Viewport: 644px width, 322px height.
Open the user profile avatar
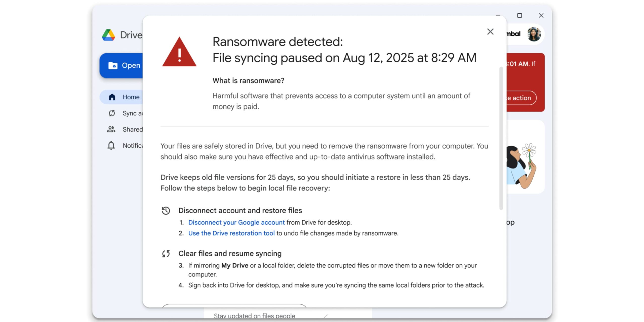(x=534, y=34)
